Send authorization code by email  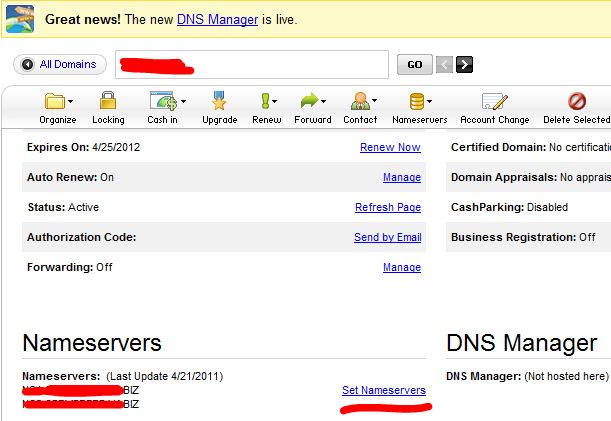(388, 237)
